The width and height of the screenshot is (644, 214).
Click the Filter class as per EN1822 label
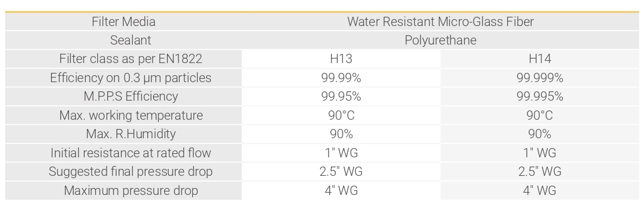coord(130,59)
